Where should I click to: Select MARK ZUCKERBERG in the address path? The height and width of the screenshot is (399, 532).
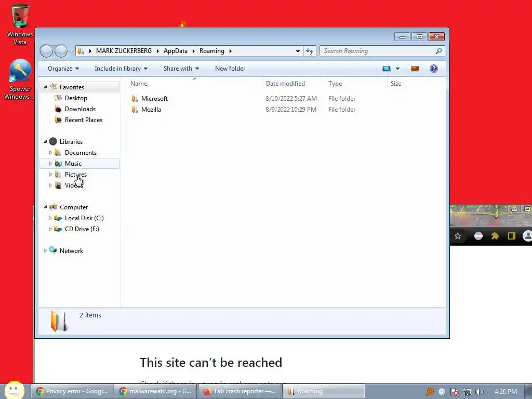click(x=124, y=51)
